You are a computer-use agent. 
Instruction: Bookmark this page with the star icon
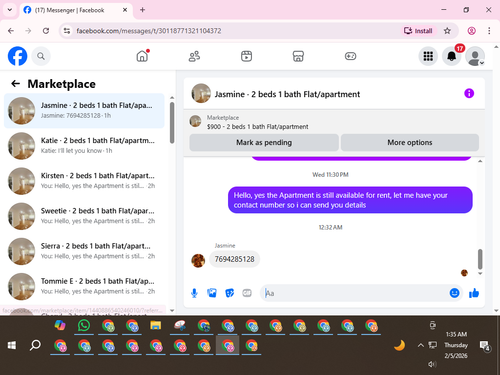(447, 31)
